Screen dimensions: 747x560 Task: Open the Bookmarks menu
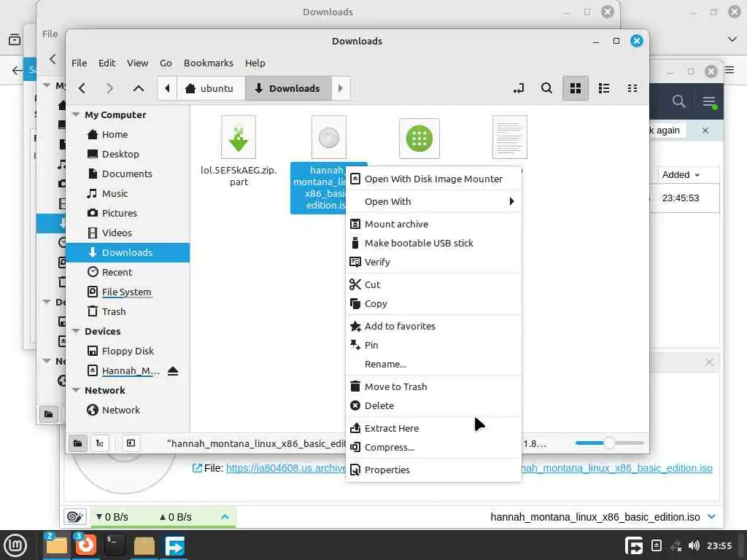point(209,63)
